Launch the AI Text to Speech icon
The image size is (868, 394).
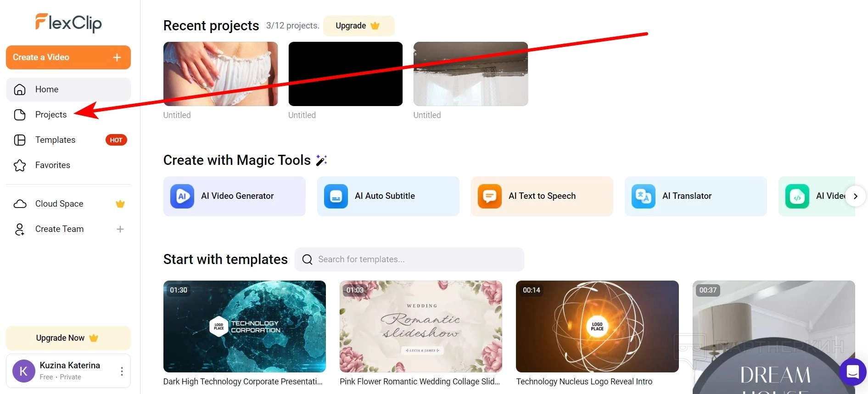(x=490, y=197)
